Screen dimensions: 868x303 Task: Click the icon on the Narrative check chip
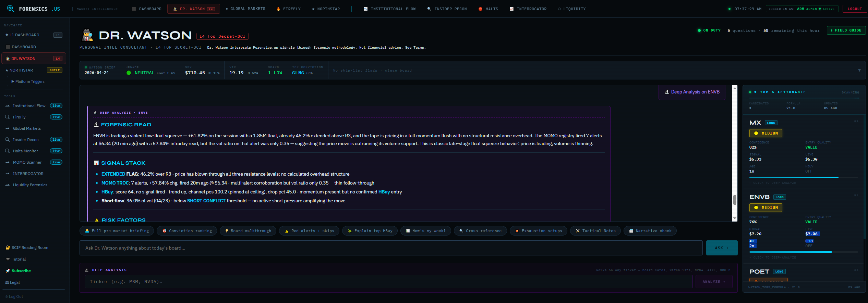point(631,231)
